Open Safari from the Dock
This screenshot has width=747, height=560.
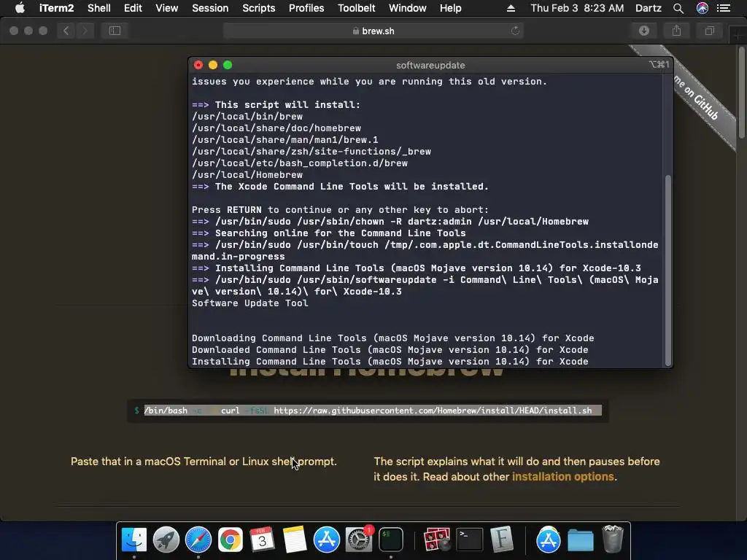[x=198, y=540]
